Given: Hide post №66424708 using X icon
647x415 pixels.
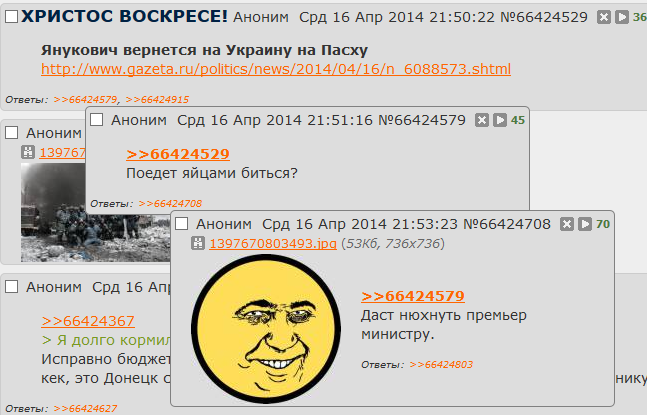Looking at the screenshot, I should tap(567, 224).
